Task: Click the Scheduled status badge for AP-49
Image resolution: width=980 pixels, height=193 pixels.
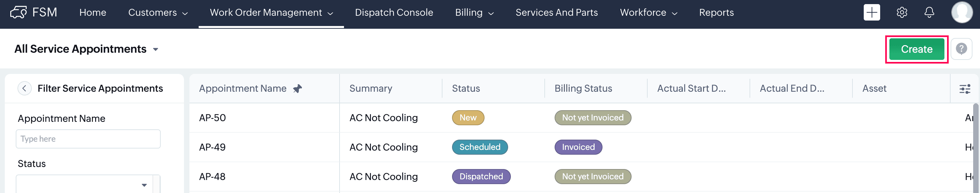Action: [479, 147]
